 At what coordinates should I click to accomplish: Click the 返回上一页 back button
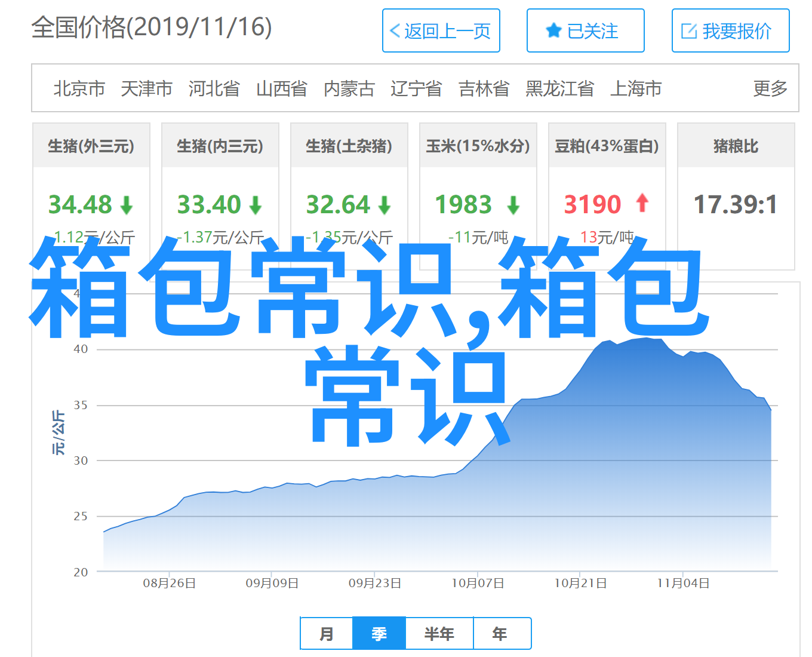(441, 30)
